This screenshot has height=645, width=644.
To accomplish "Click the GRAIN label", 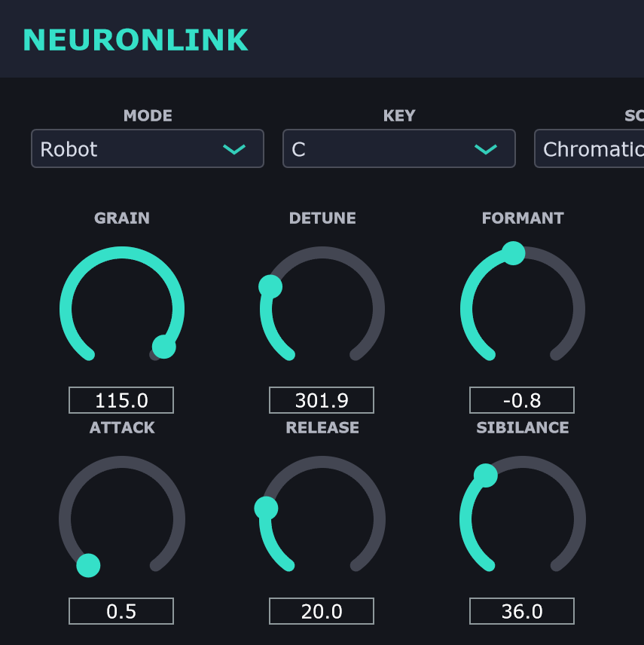I will (x=122, y=218).
